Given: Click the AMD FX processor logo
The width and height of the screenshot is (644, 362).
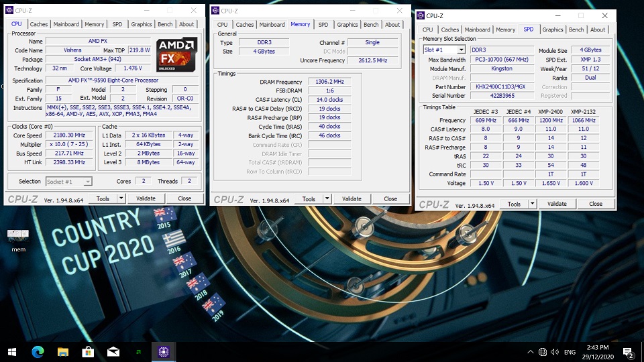Looking at the screenshot, I should click(176, 54).
